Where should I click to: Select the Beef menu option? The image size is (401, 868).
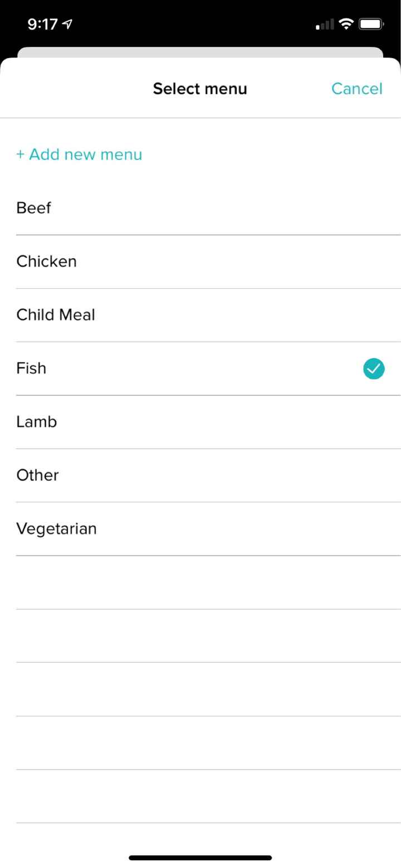pyautogui.click(x=34, y=208)
